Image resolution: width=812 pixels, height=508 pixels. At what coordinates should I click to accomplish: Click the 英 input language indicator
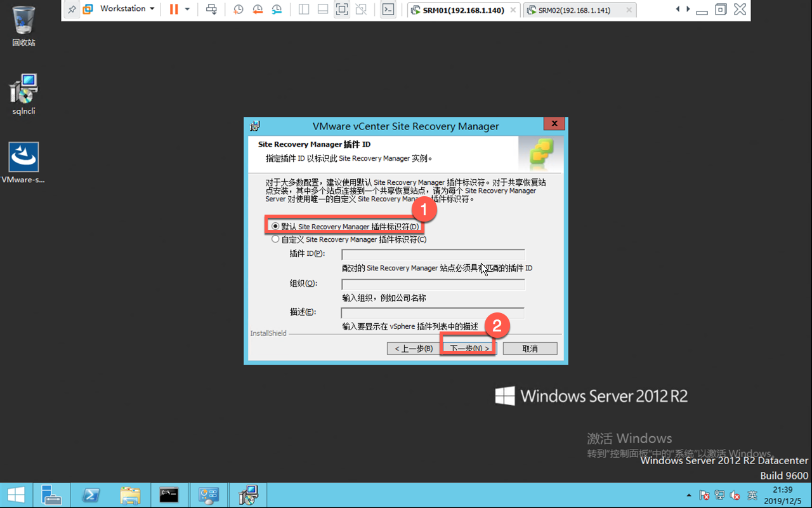coord(752,495)
